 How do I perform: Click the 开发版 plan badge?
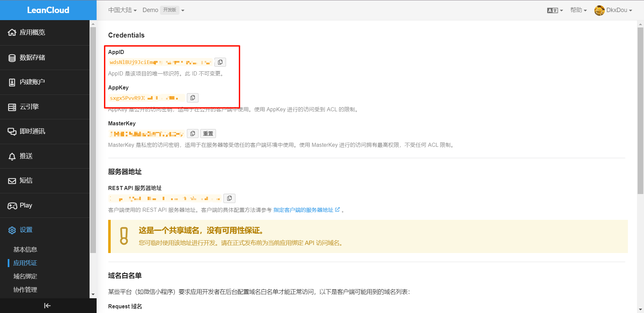(170, 10)
